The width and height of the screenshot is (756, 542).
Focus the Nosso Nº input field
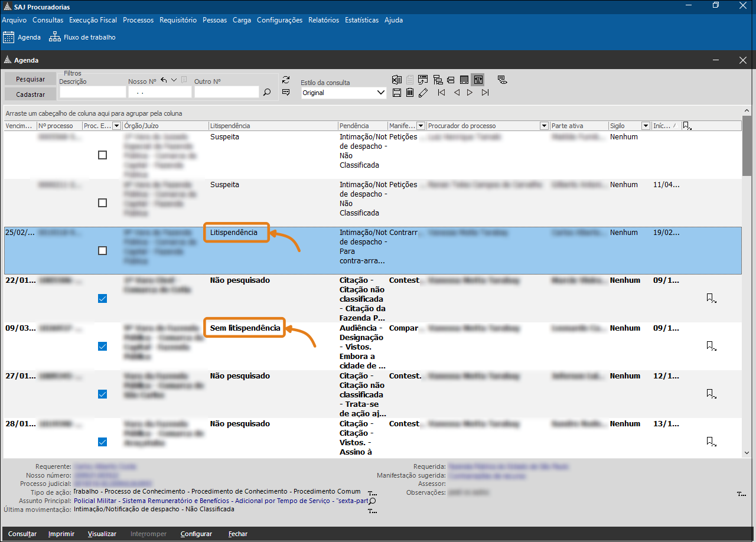pyautogui.click(x=159, y=92)
